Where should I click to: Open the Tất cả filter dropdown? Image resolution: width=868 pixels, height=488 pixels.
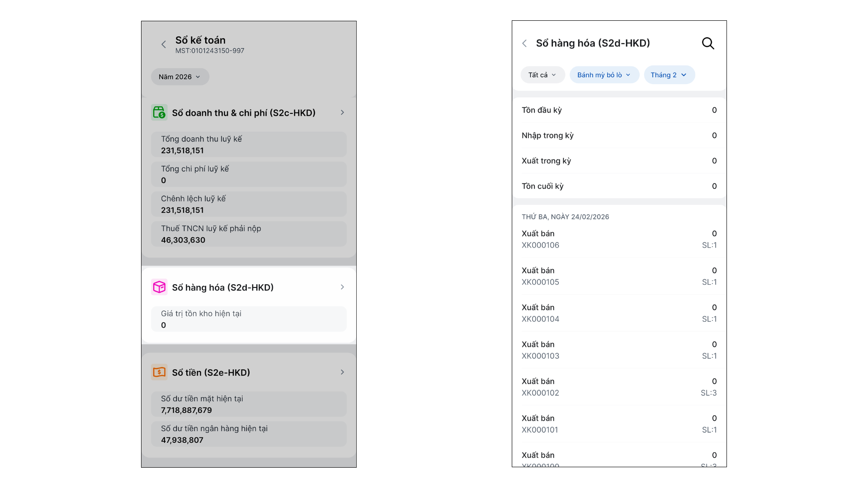click(542, 75)
